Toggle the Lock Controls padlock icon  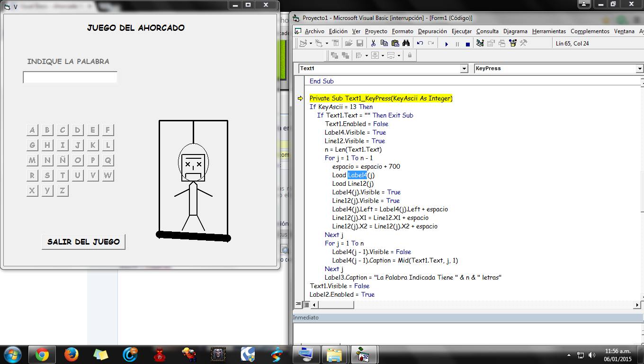410,55
